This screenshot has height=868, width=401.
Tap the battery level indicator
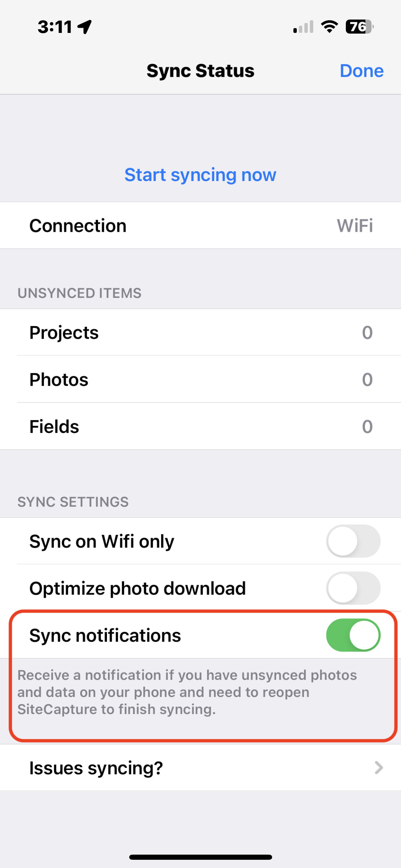tap(360, 27)
